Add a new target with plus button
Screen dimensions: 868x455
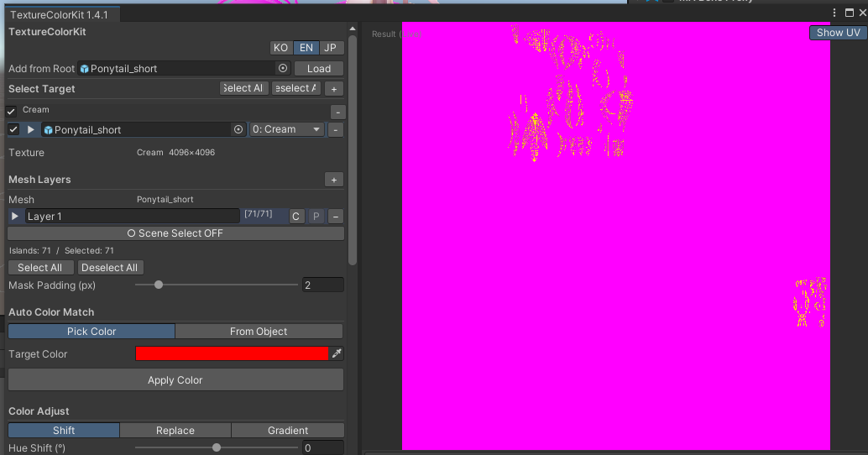point(334,88)
